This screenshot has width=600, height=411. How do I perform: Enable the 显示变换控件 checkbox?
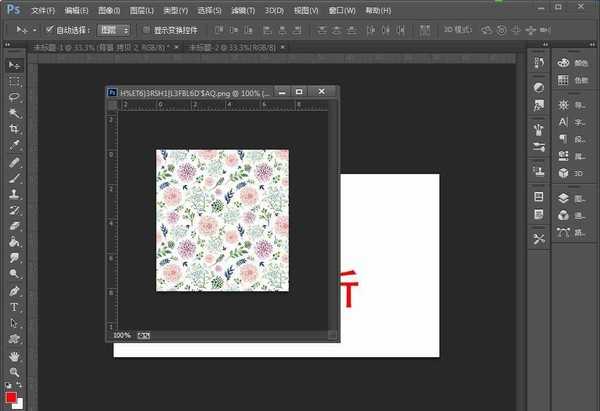coord(146,30)
